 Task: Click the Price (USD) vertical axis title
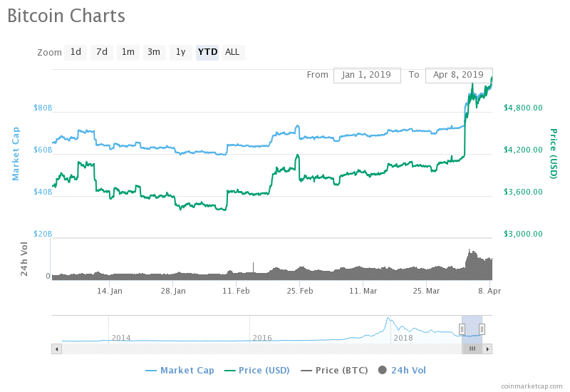pyautogui.click(x=554, y=154)
